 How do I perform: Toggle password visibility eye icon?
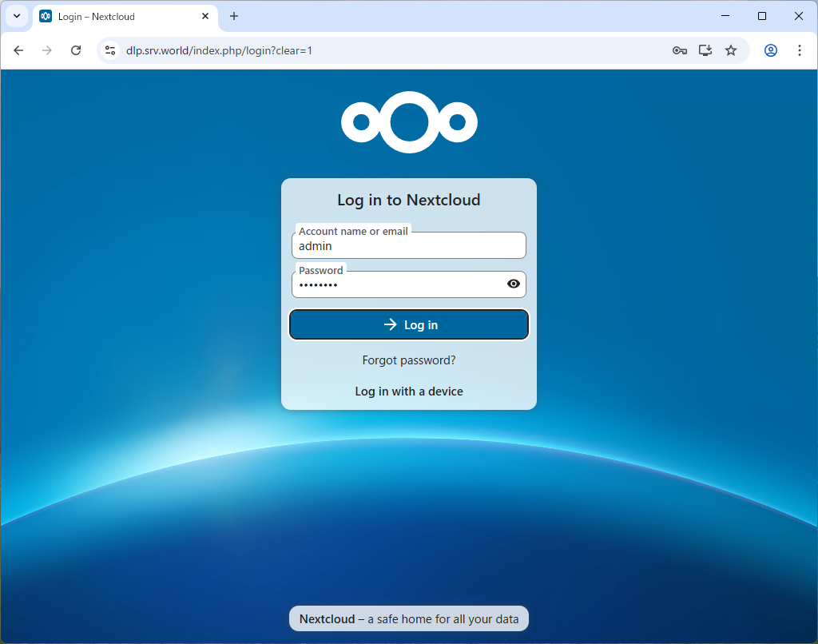(514, 284)
